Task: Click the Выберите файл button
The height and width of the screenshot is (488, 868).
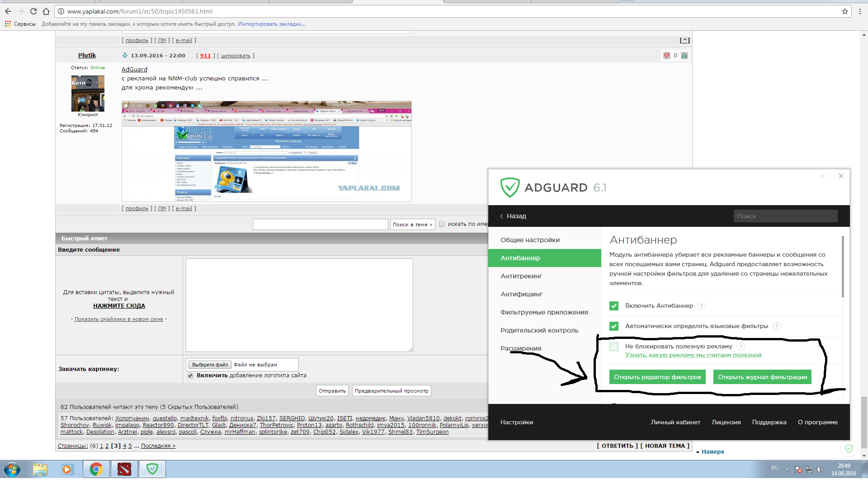Action: coord(210,365)
